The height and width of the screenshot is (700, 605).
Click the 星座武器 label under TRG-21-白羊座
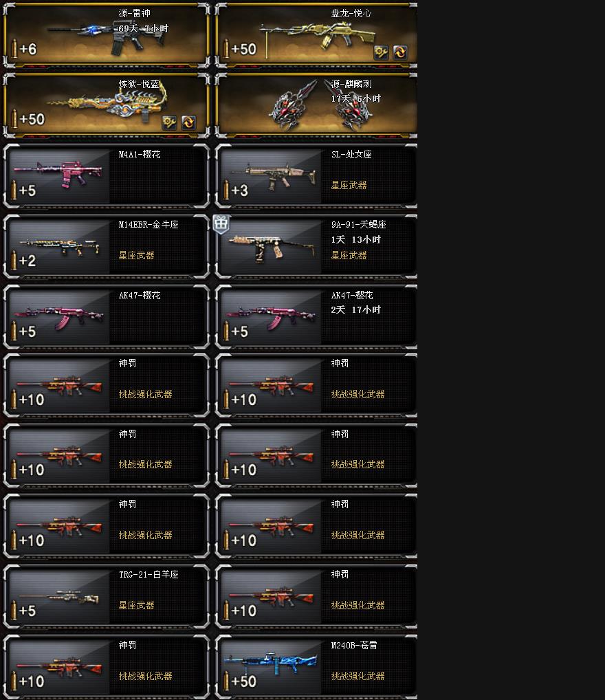136,605
